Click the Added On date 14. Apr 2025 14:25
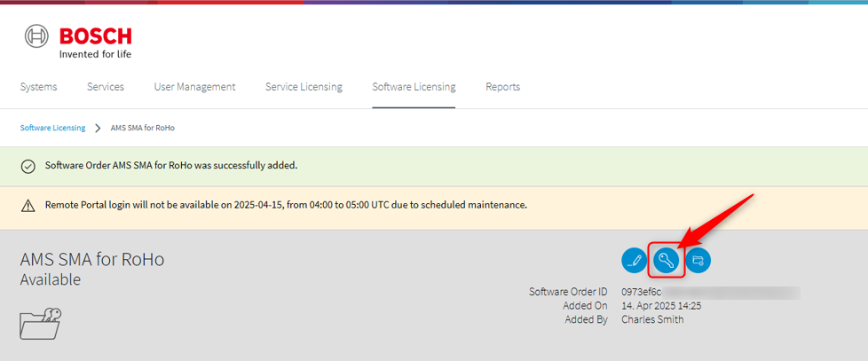 (661, 306)
